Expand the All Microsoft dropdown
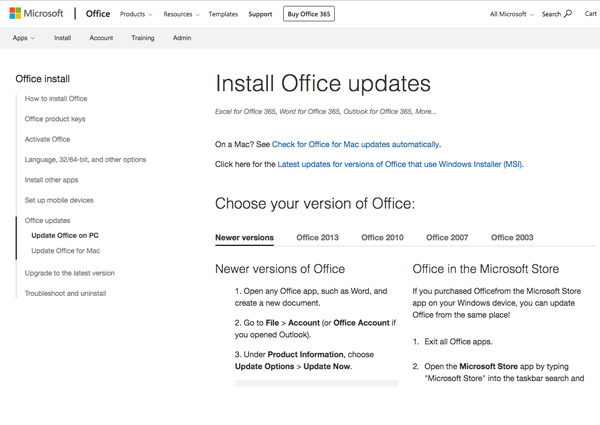Image resolution: width=600 pixels, height=425 pixels. (512, 14)
